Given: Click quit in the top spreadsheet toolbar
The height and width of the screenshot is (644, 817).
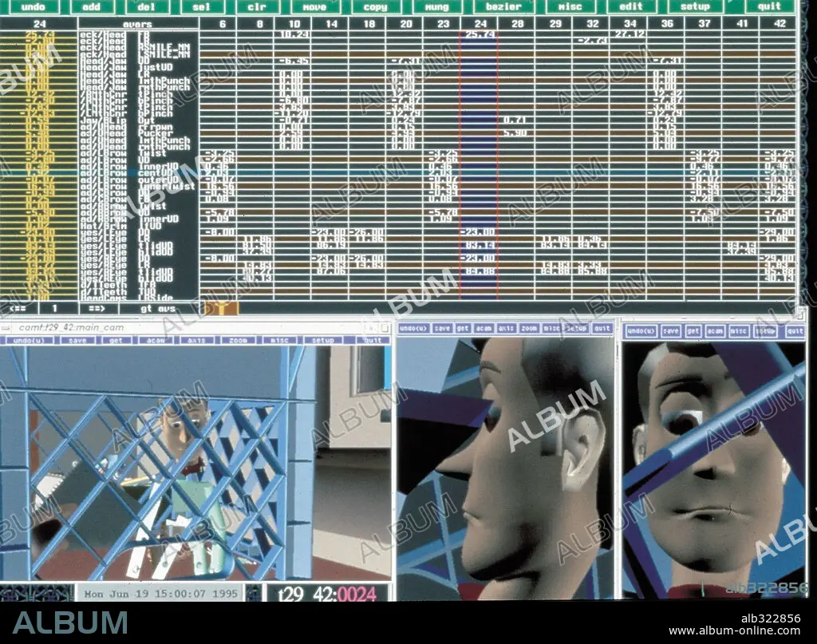Looking at the screenshot, I should [x=769, y=6].
